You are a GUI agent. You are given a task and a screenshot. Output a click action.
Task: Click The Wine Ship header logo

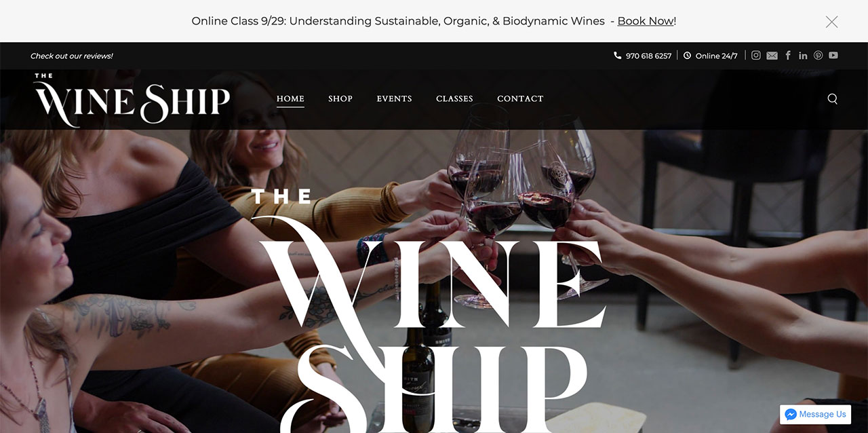click(x=132, y=99)
